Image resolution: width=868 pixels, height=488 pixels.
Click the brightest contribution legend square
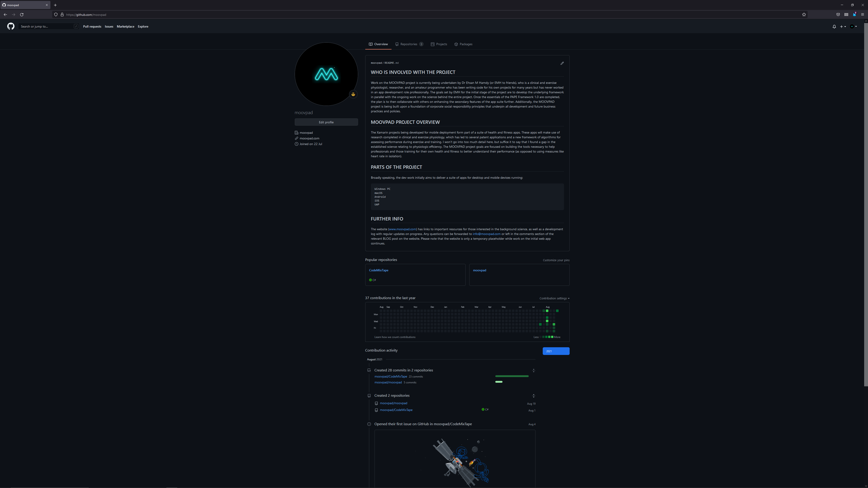[x=552, y=337]
